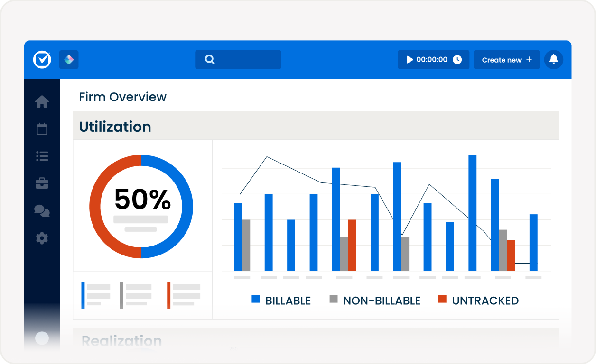596x364 pixels.
Task: Open the Tasks list icon
Action: 42,156
